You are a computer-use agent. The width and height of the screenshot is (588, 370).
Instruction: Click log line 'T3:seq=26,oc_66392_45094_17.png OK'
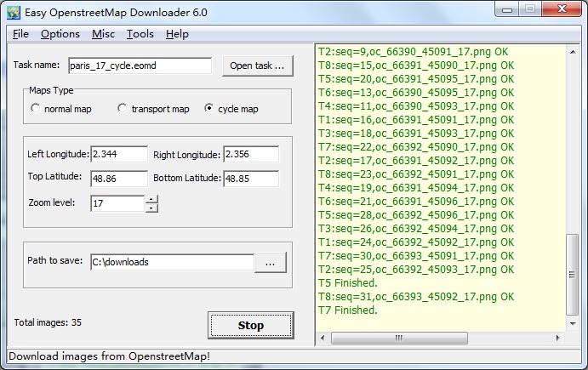(416, 229)
